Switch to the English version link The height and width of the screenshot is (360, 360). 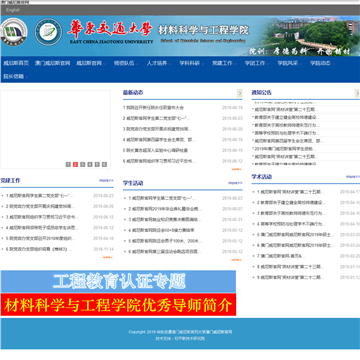[13, 10]
